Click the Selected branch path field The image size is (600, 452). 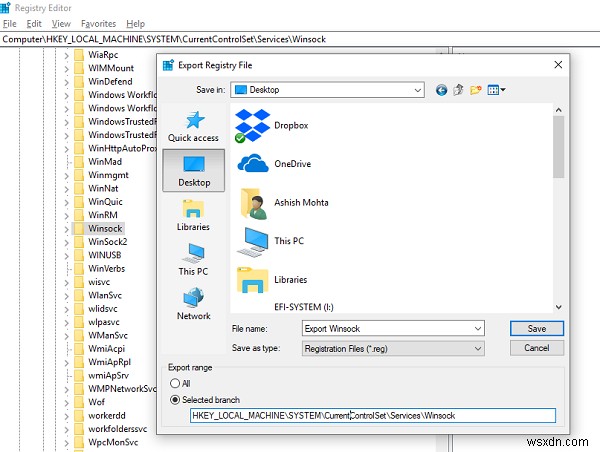[x=373, y=416]
